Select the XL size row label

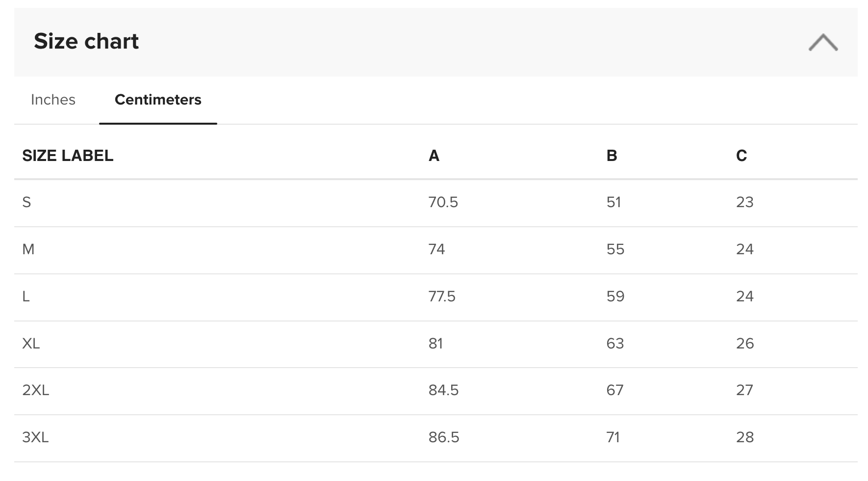click(x=31, y=344)
